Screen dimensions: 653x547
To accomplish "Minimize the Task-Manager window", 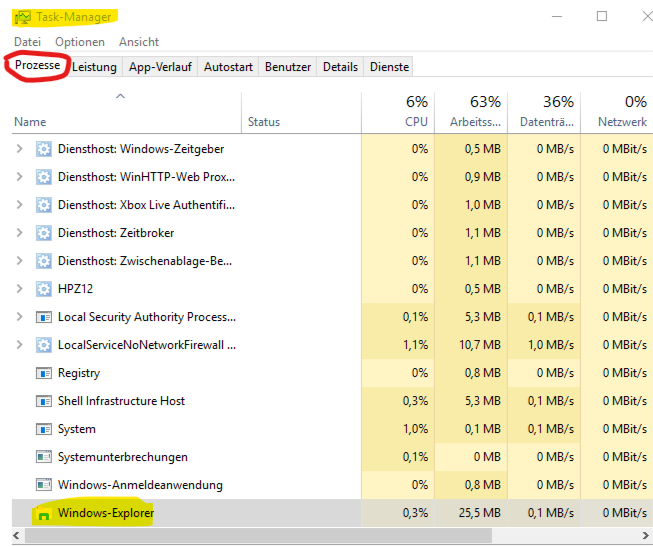I will [557, 17].
